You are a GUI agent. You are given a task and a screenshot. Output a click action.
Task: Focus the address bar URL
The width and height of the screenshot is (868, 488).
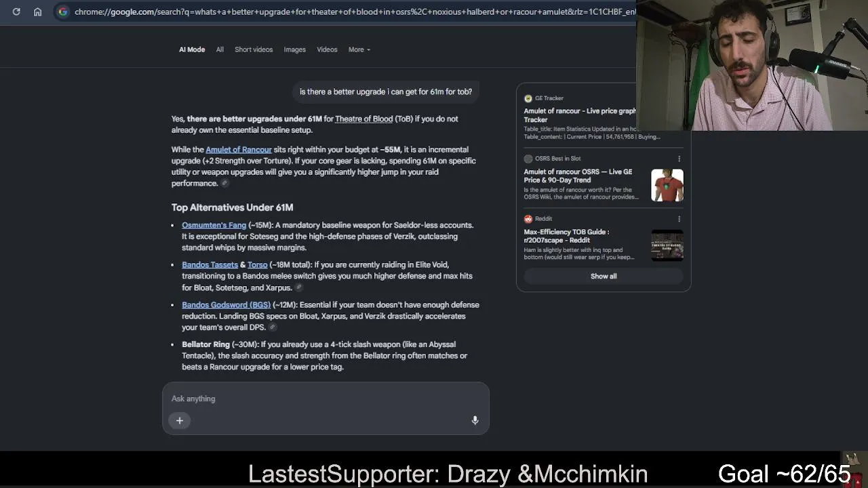coord(355,12)
